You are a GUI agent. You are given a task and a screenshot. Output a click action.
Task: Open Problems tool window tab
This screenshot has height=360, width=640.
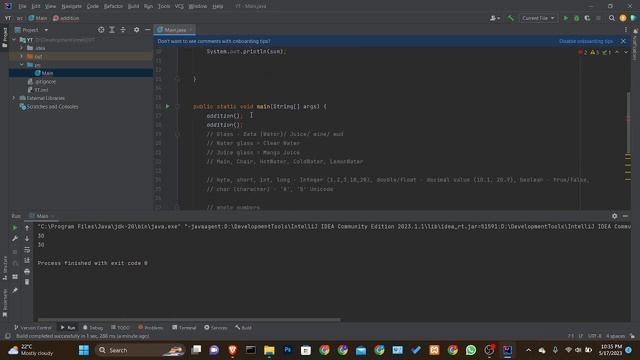(151, 328)
